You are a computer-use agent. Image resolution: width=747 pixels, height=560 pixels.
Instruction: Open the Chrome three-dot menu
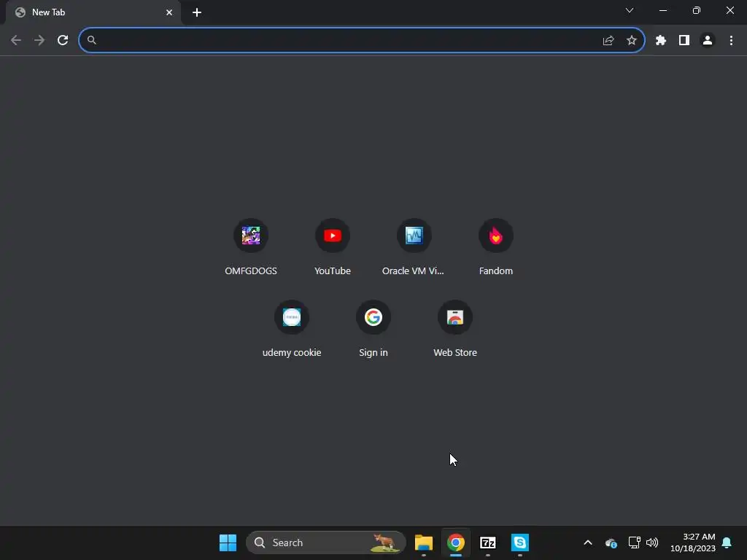pos(731,41)
